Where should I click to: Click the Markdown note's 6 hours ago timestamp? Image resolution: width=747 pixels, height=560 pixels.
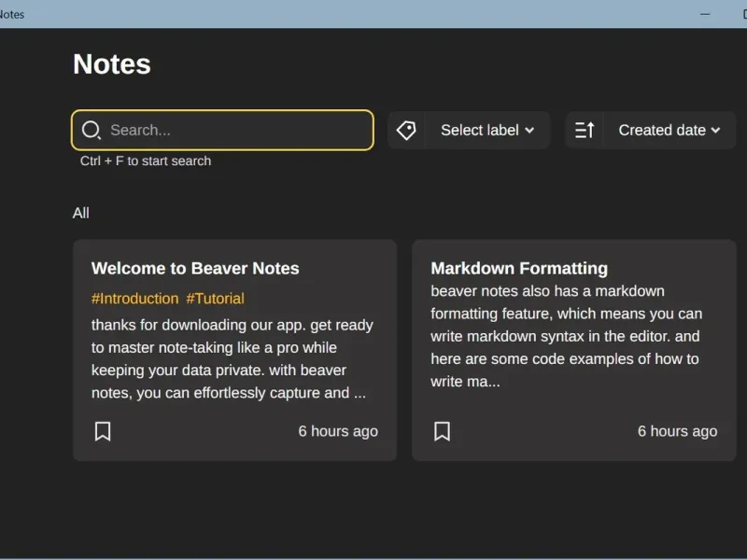[x=677, y=431]
